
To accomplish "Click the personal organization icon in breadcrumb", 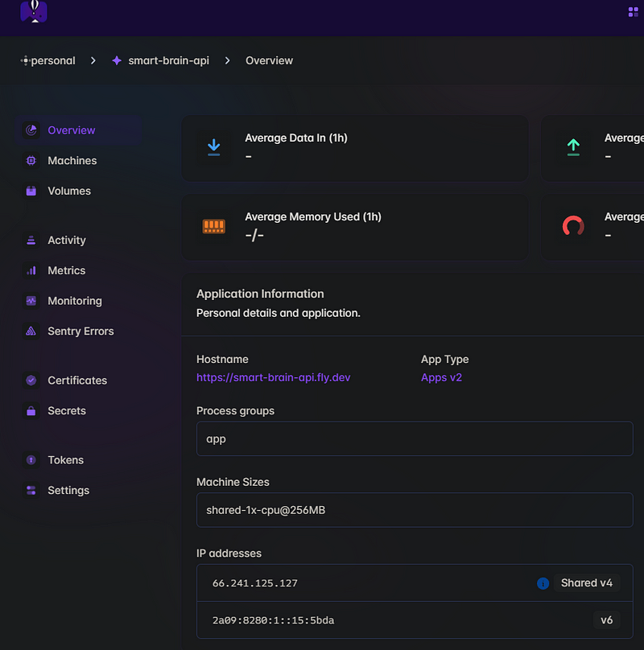I will (25, 61).
